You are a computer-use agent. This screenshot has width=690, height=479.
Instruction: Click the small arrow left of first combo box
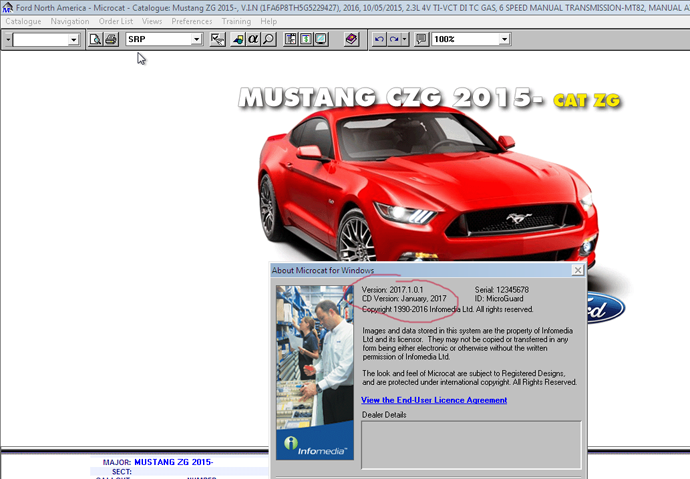click(8, 40)
